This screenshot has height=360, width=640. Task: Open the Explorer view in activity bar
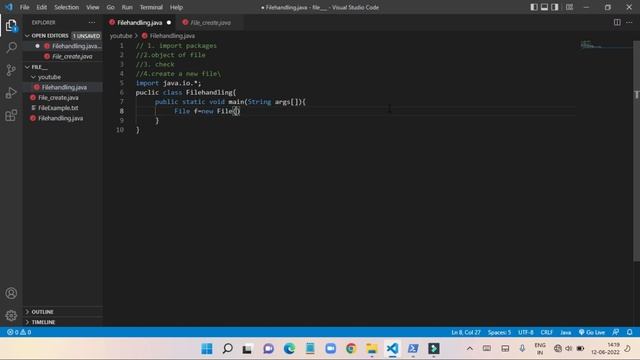tap(11, 26)
